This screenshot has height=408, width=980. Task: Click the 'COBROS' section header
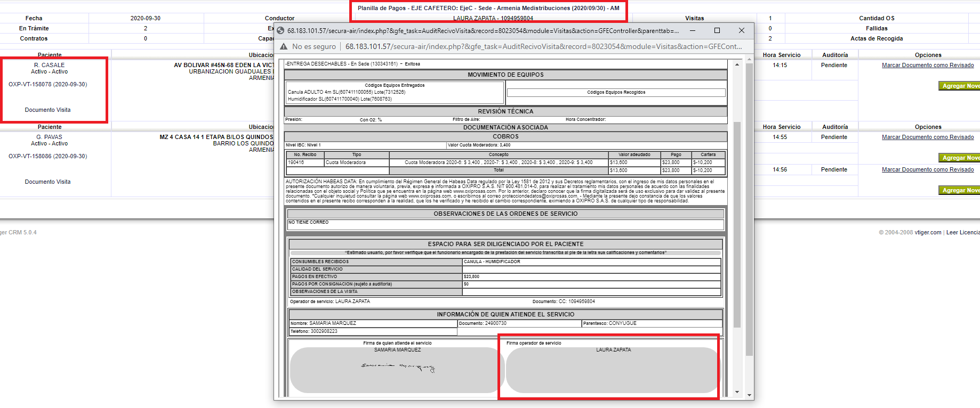point(505,137)
